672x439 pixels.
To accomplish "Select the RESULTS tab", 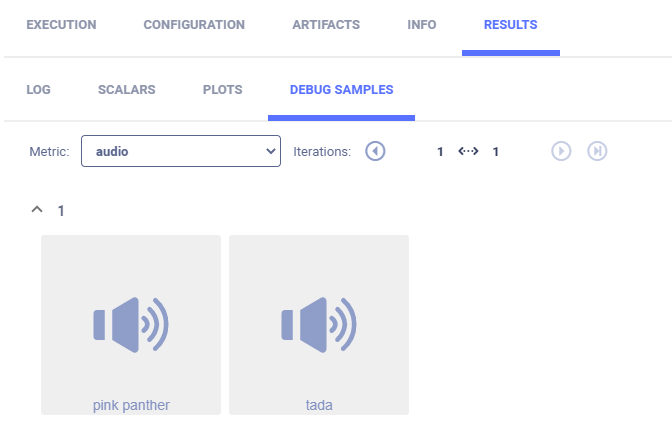I will pos(510,25).
